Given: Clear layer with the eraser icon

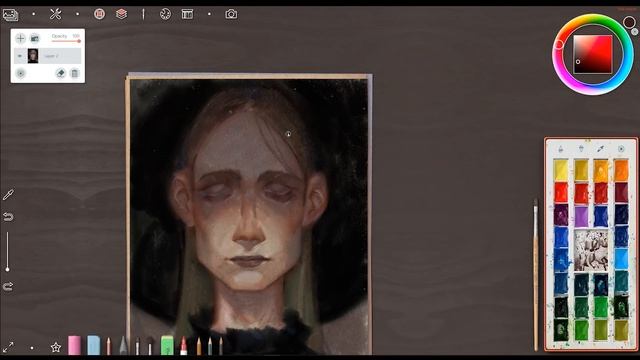Looking at the screenshot, I should tap(60, 73).
